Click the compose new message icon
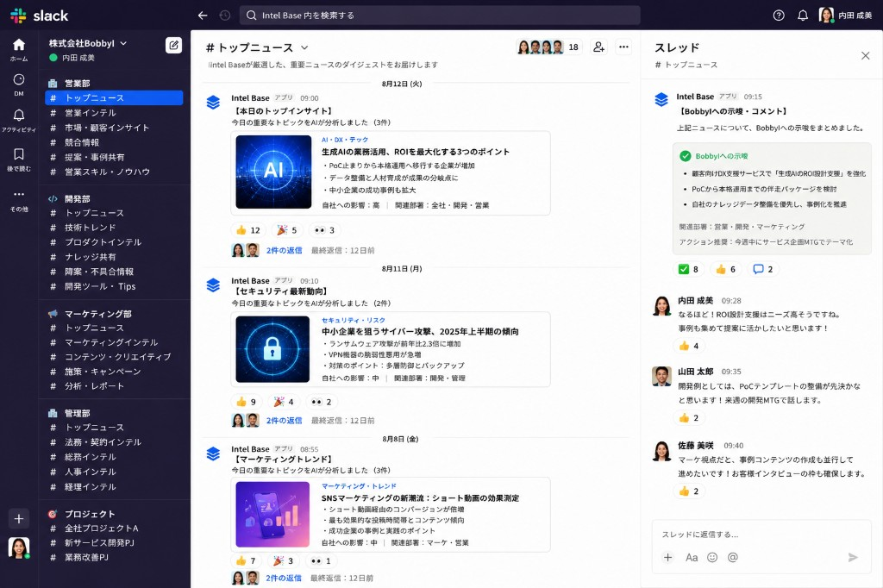 [x=173, y=45]
